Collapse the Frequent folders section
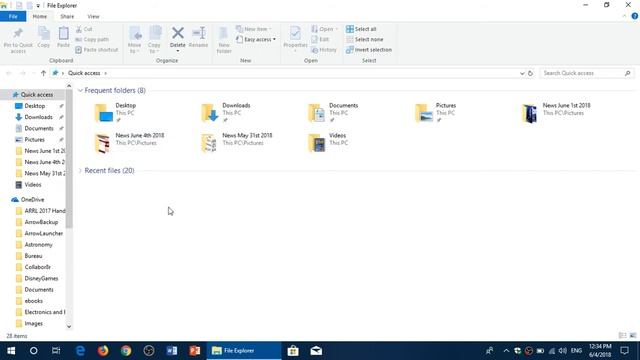Viewport: 640px width, 360px height. [x=80, y=90]
